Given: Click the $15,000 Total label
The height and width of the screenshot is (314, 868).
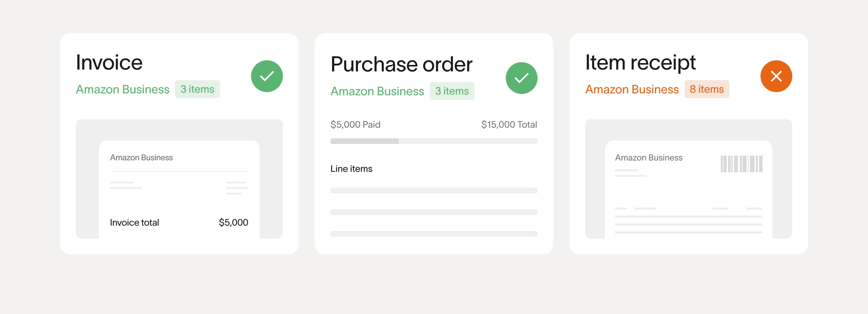Looking at the screenshot, I should click(509, 125).
